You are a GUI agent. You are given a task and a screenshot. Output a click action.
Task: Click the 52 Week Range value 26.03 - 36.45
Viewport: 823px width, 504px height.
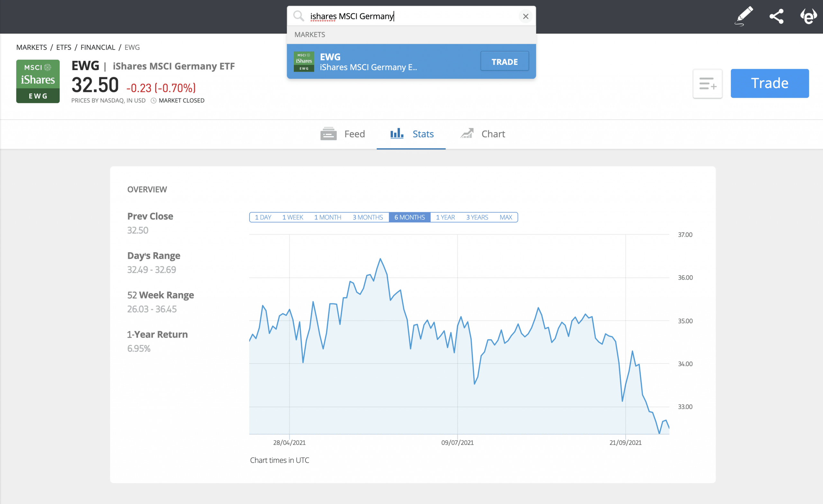tap(152, 309)
